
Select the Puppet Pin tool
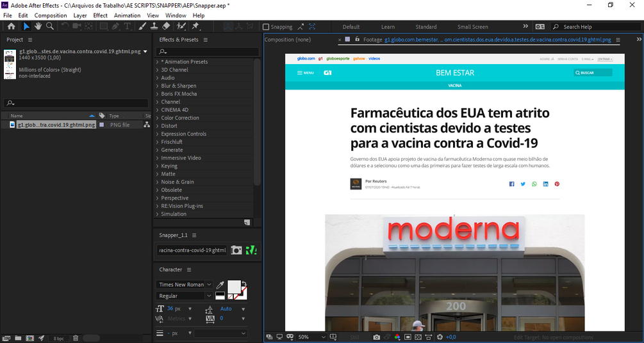[x=195, y=26]
